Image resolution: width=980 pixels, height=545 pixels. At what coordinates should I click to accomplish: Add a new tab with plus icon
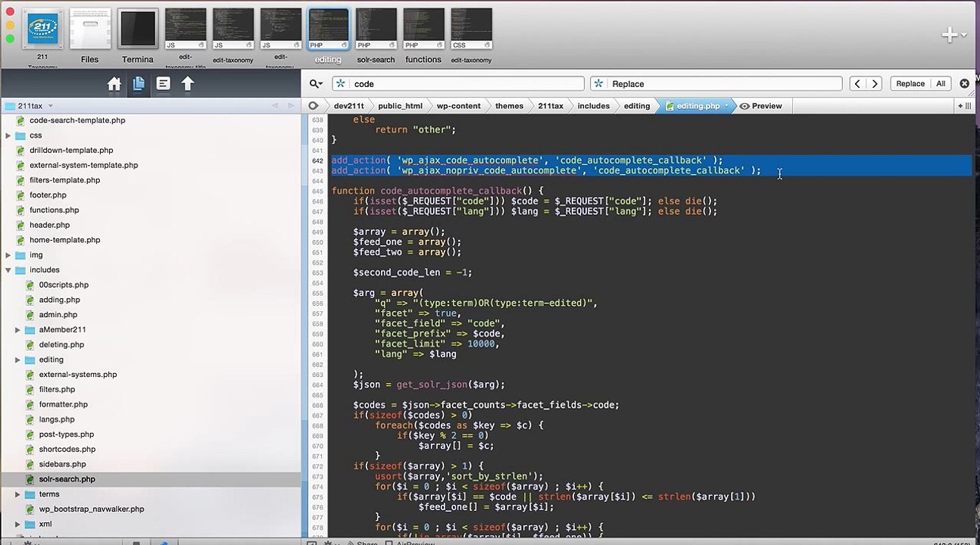click(949, 35)
